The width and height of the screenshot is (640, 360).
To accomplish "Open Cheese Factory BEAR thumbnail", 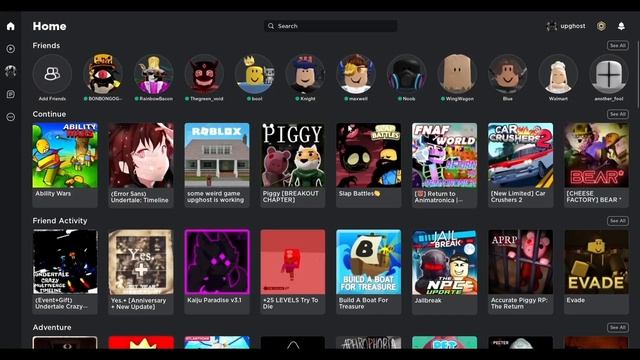I will tap(596, 156).
